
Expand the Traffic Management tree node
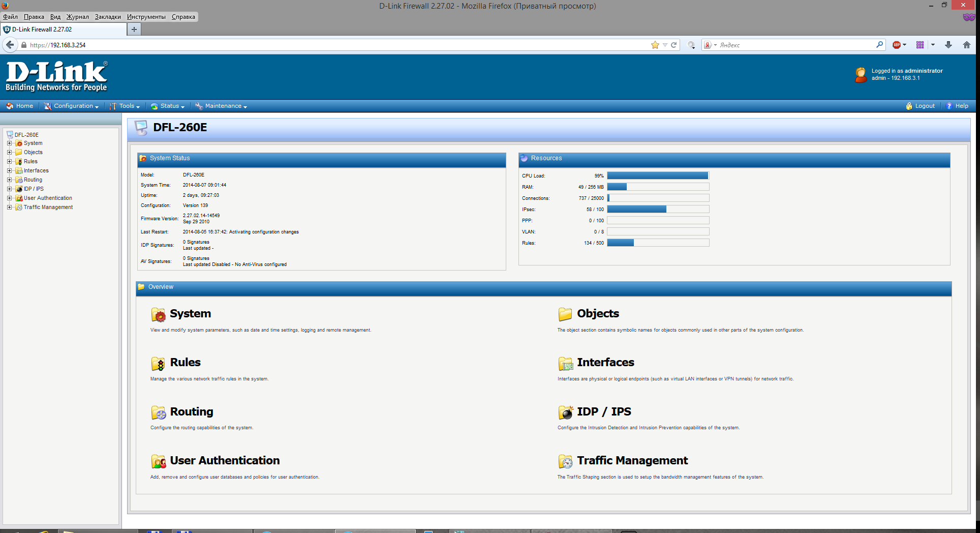9,208
